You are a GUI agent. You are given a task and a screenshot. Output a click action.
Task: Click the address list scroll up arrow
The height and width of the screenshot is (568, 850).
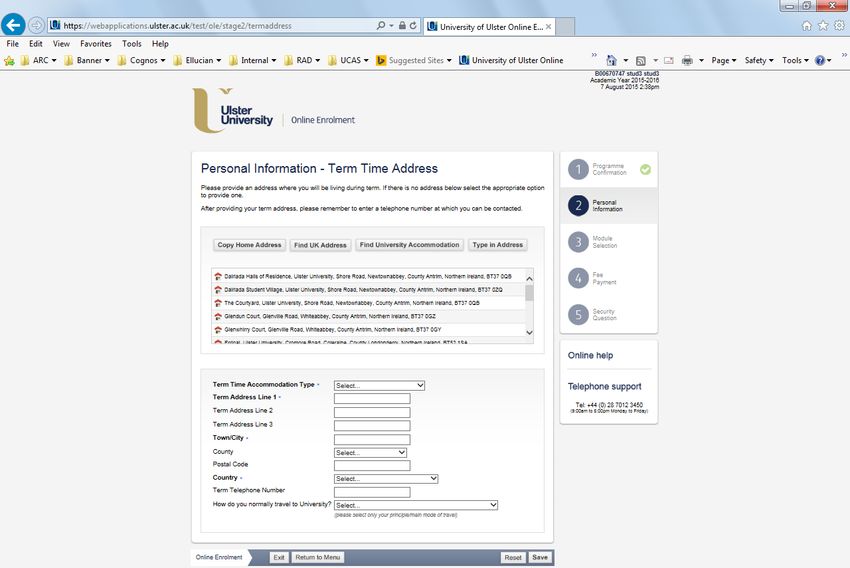tap(529, 279)
